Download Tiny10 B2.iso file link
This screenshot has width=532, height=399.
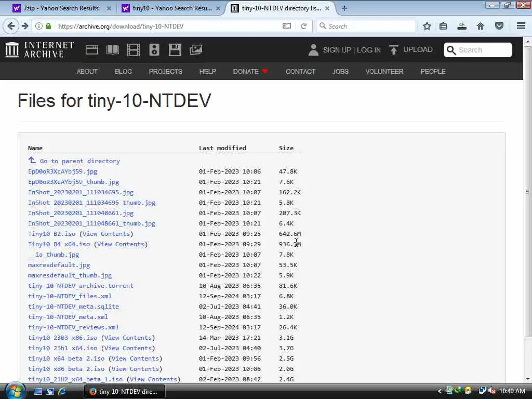click(x=51, y=234)
